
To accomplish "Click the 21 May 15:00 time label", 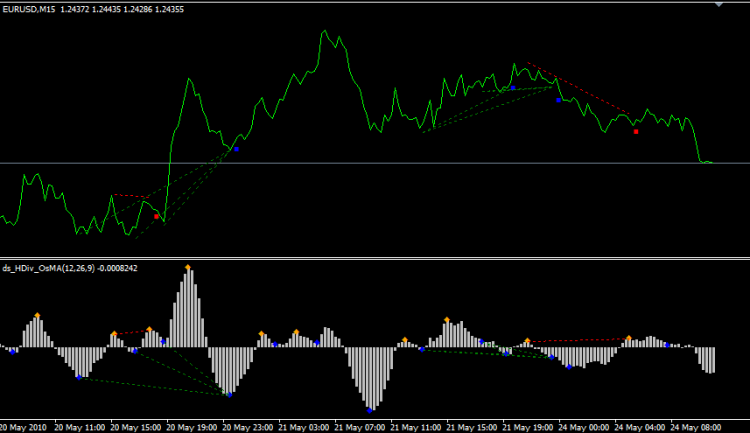I will point(472,427).
